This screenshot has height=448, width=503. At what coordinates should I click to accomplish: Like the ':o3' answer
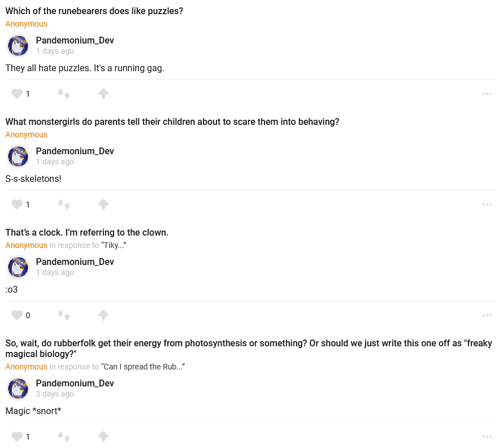(17, 315)
